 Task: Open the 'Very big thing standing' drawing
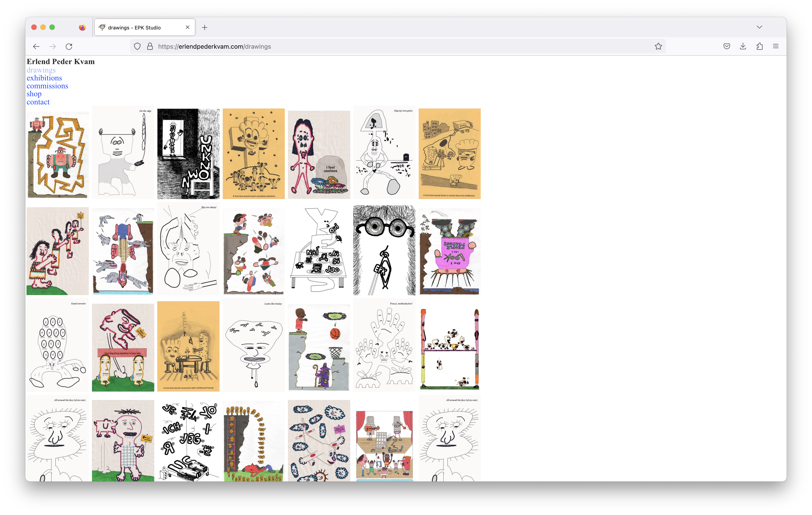[123, 347]
